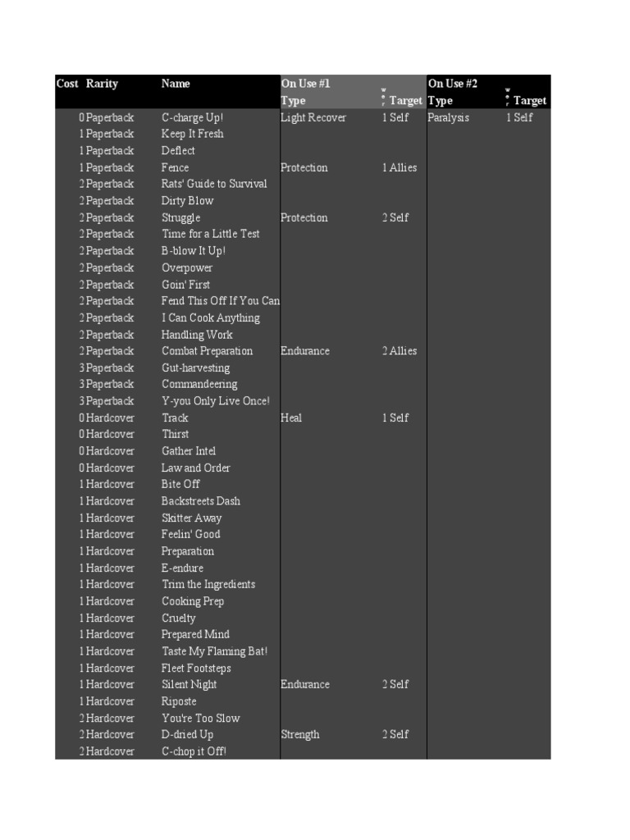Screen dimensions: 630x840
Task: Click the Combat Preparation name cell
Action: (207, 351)
